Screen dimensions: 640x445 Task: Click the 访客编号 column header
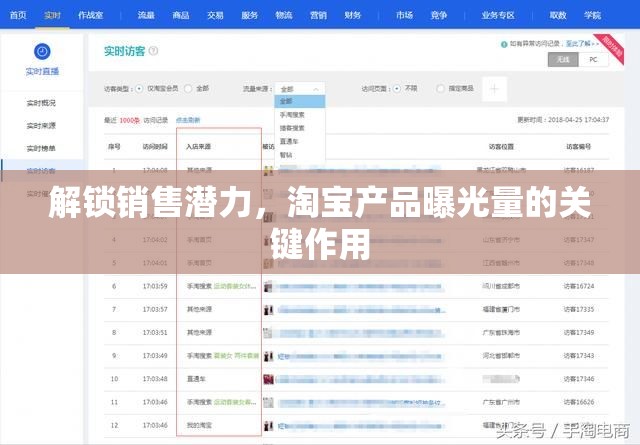(578, 147)
